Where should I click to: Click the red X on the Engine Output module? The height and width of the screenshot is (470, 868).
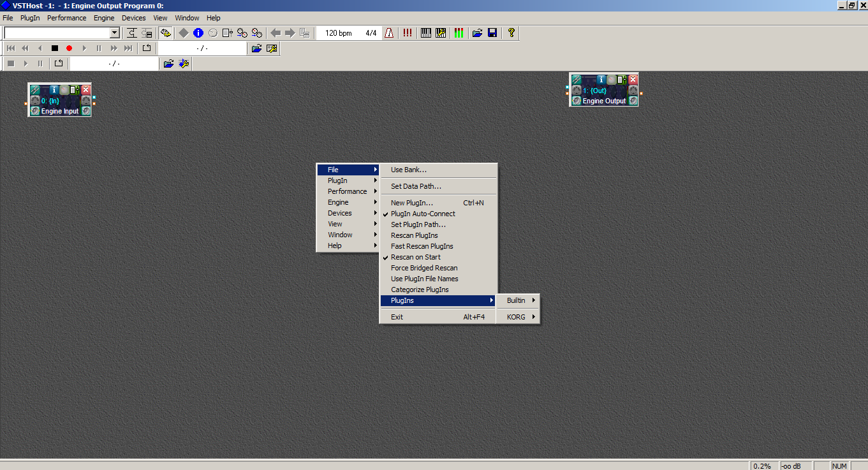coord(633,80)
